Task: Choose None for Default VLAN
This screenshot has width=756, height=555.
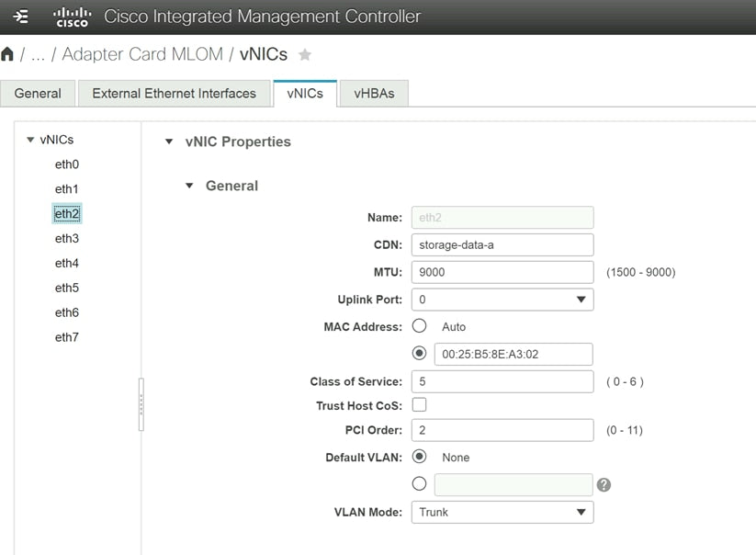Action: pyautogui.click(x=420, y=457)
